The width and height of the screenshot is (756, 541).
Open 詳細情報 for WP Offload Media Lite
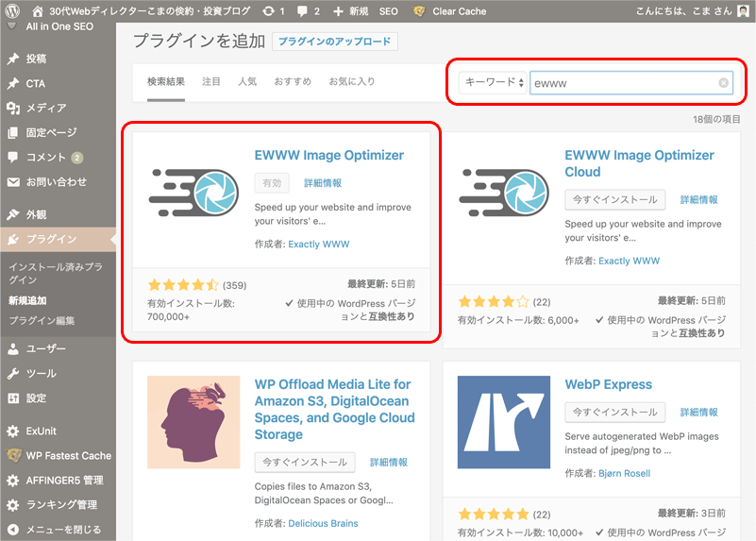pos(389,462)
